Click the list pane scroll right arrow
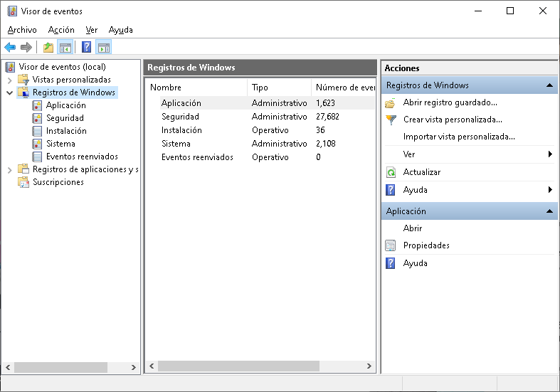Viewport: 560px width, 392px height. coord(369,366)
